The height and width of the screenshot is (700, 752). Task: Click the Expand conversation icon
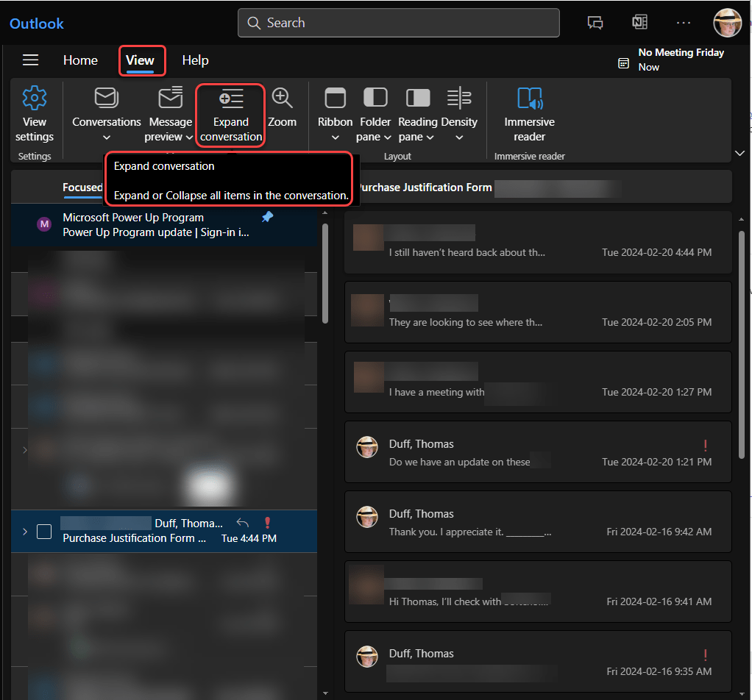tap(231, 99)
